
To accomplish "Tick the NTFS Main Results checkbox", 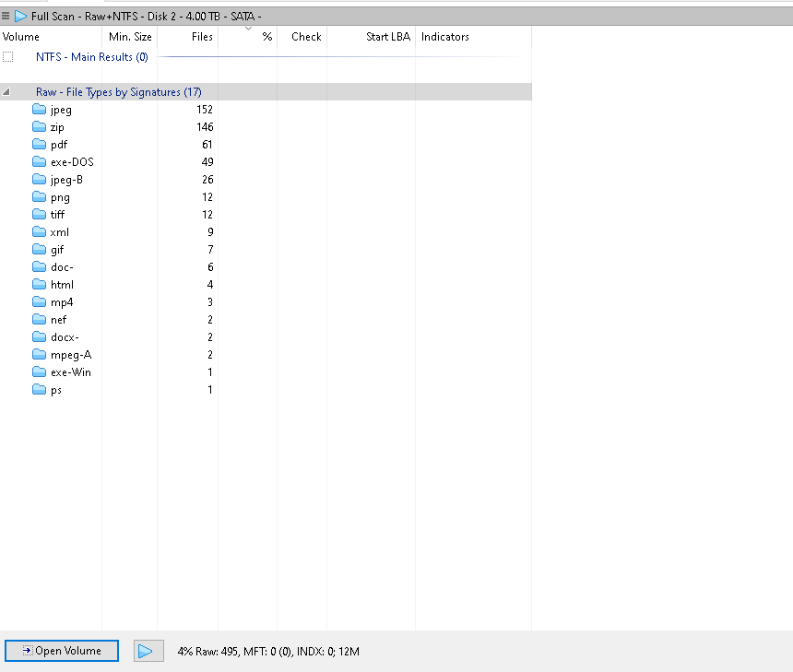I will (8, 57).
